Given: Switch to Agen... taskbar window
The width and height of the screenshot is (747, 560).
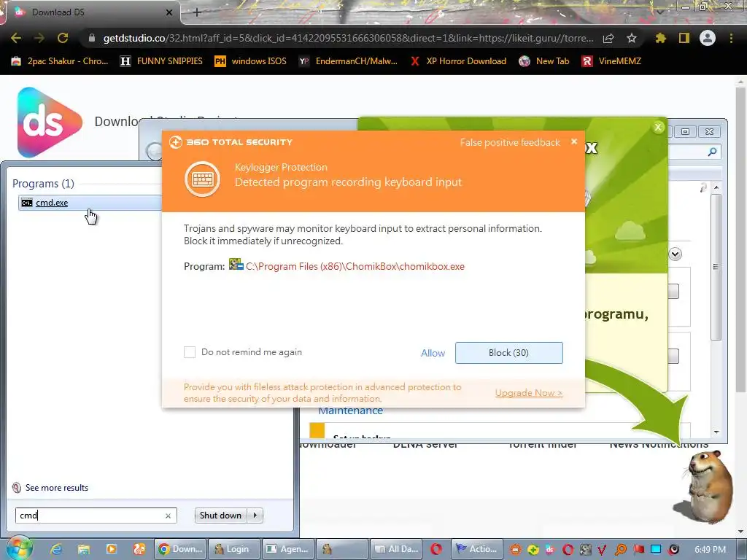Looking at the screenshot, I should coord(288,549).
